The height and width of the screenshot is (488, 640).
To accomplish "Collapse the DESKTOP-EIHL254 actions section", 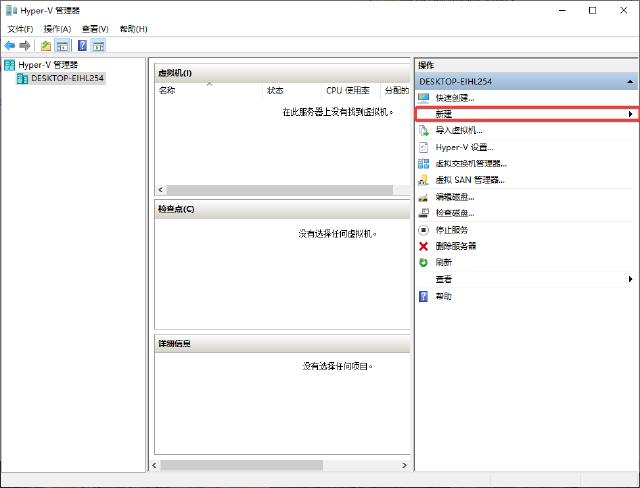I will click(x=630, y=82).
